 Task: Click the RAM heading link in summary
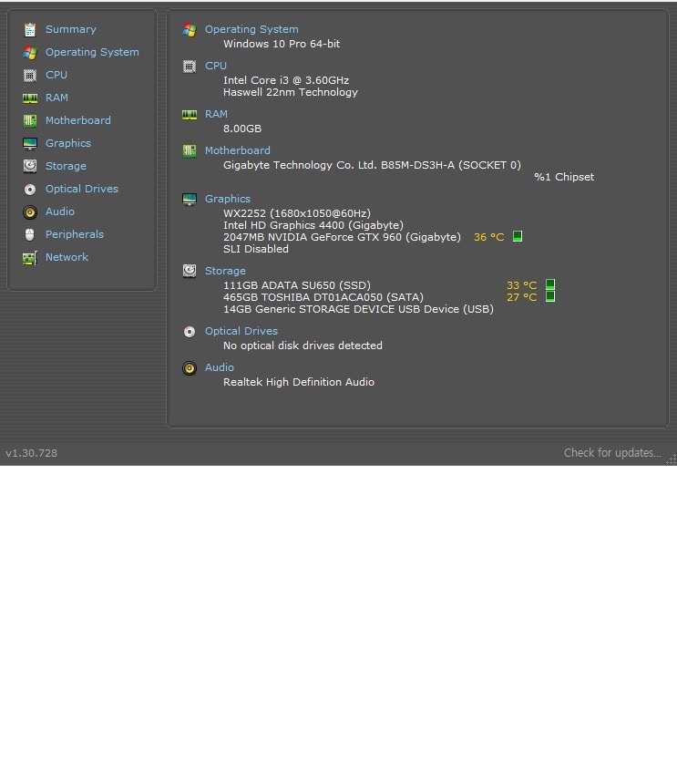[x=216, y=114]
